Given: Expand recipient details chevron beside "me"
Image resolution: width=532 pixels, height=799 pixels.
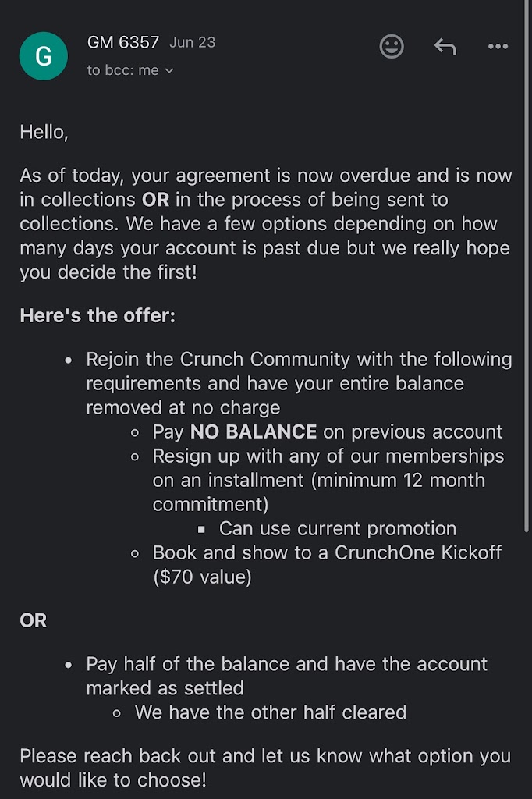Looking at the screenshot, I should [x=170, y=71].
